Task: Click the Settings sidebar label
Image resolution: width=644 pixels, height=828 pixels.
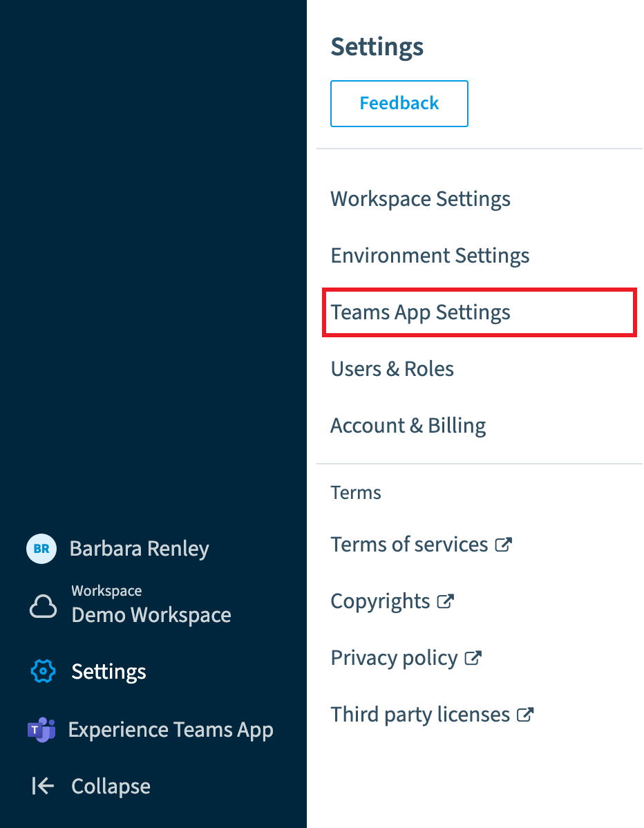Action: (108, 672)
